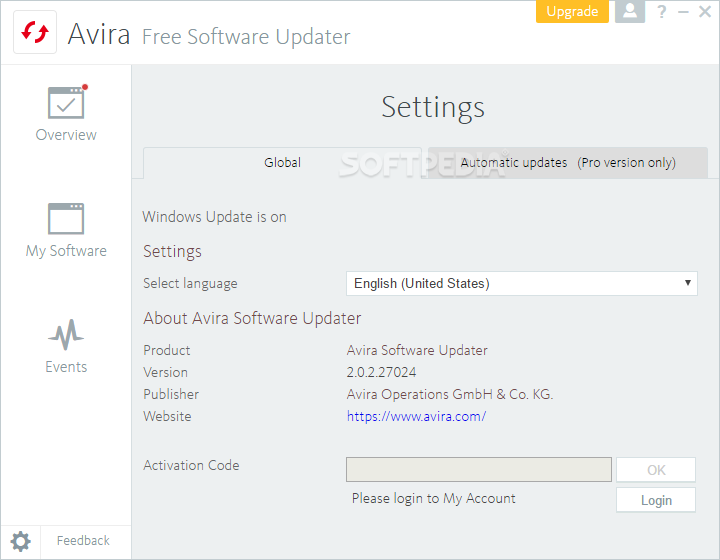
Task: Close the Avira Software Updater window
Action: pyautogui.click(x=705, y=11)
